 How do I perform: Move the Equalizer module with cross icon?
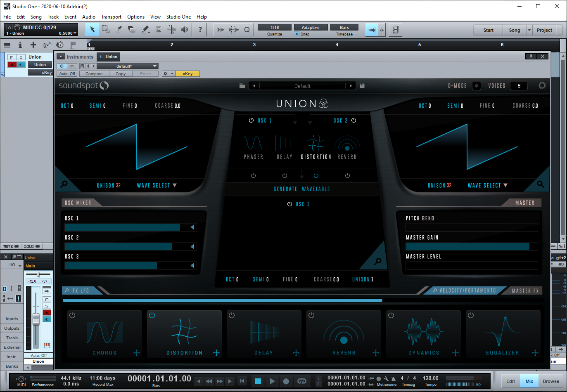coord(535,353)
